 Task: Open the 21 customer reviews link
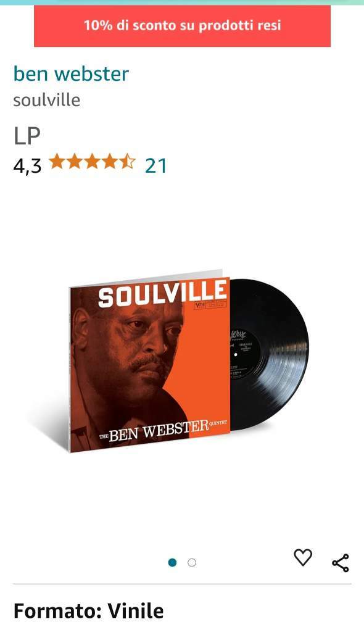tap(155, 165)
